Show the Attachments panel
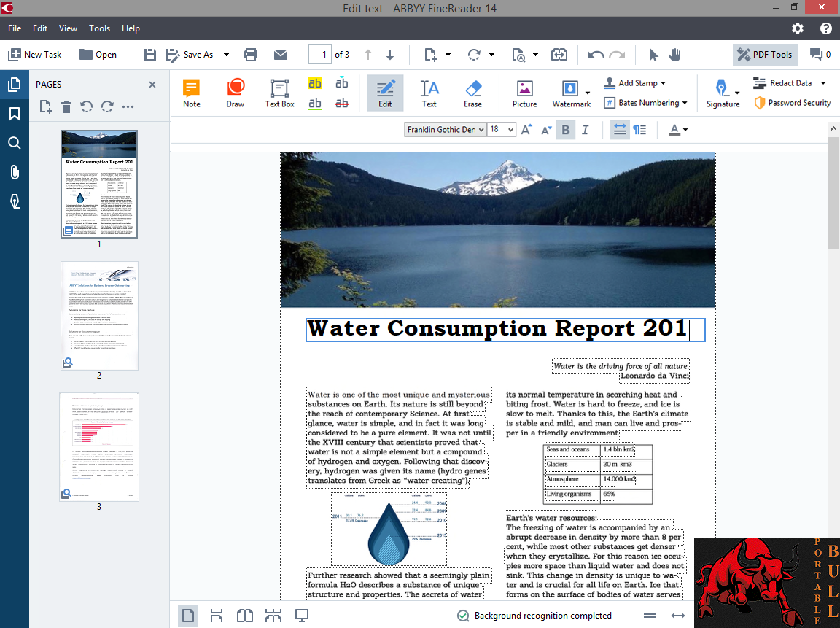This screenshot has width=840, height=628. click(15, 172)
